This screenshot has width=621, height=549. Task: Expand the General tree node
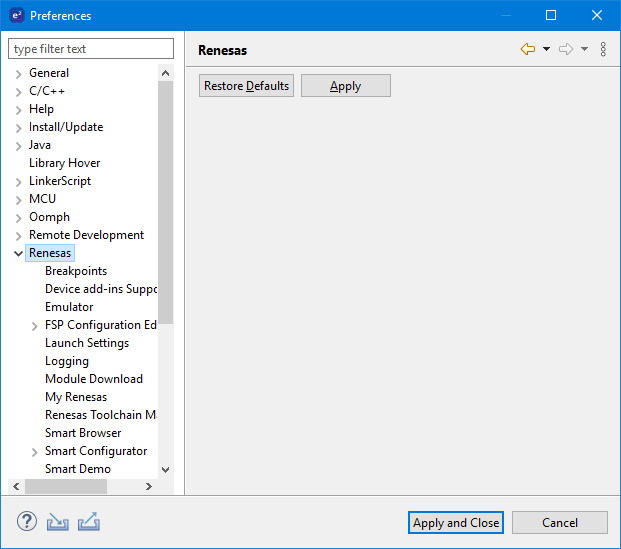pyautogui.click(x=18, y=74)
